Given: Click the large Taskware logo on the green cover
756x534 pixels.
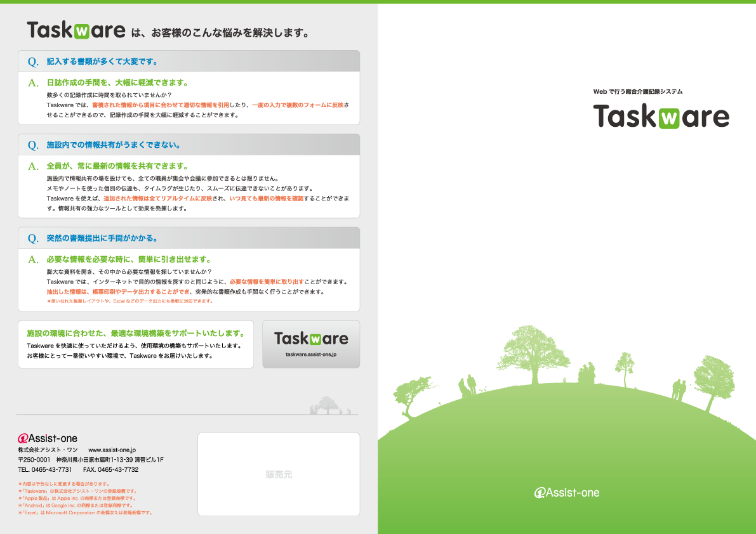Looking at the screenshot, I should coord(661,117).
